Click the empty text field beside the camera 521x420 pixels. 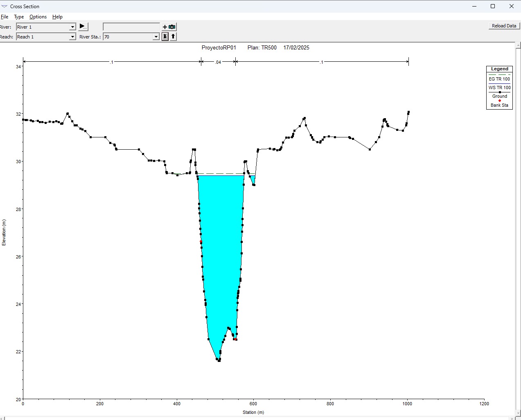click(131, 27)
